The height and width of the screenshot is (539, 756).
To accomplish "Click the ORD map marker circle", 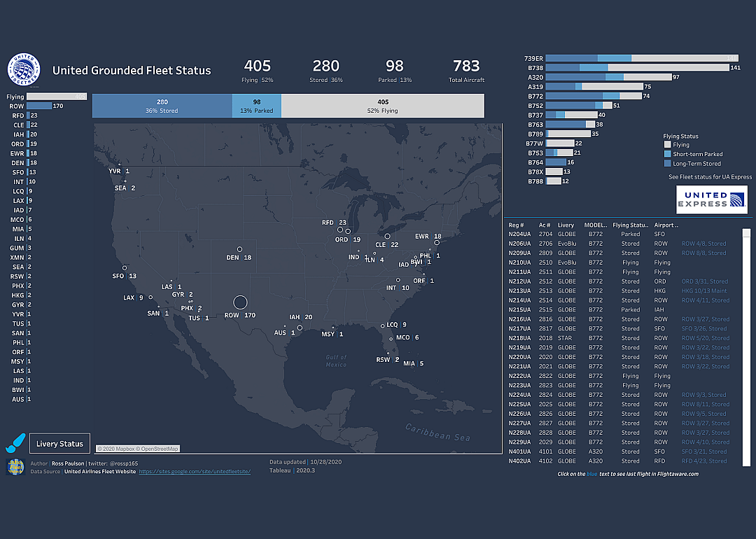I will 348,232.
